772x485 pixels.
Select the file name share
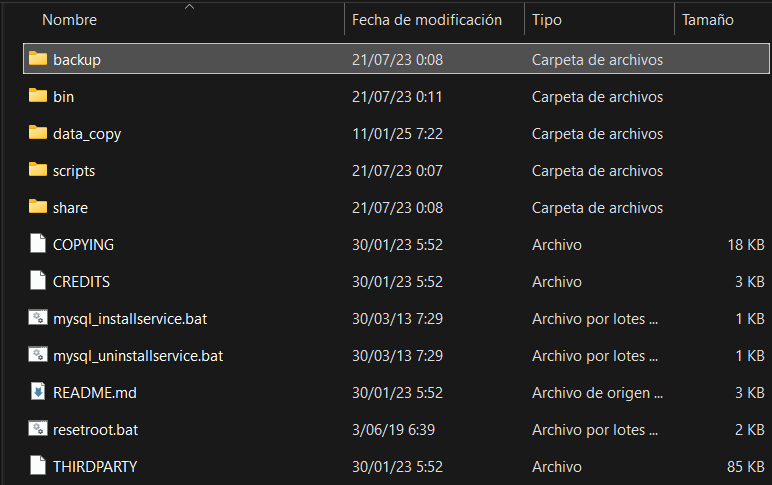(70, 208)
